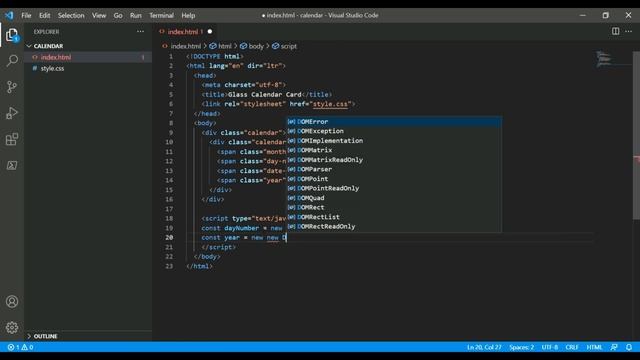Image resolution: width=640 pixels, height=360 pixels.
Task: Open the Extensions view
Action: (12, 139)
